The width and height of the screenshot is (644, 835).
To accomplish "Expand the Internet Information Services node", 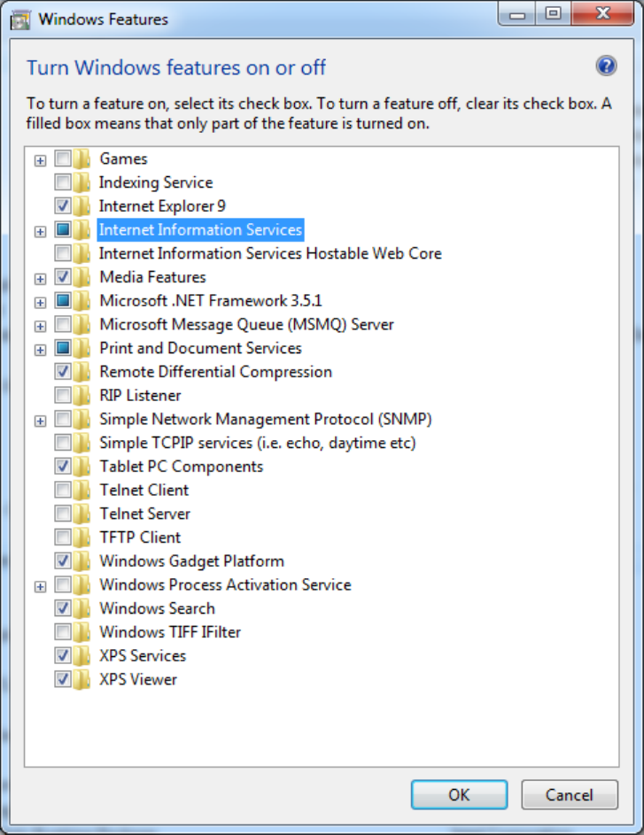I will pos(40,231).
